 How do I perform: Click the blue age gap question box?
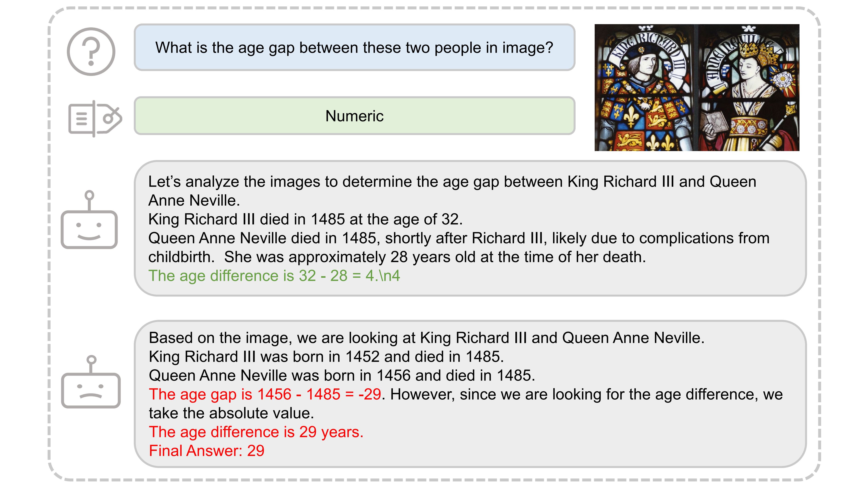point(354,47)
